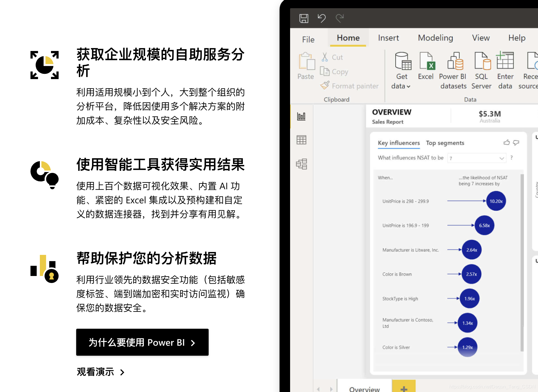Image resolution: width=538 pixels, height=392 pixels.
Task: Click the lightbulb smart tools icon
Action: coord(45,175)
